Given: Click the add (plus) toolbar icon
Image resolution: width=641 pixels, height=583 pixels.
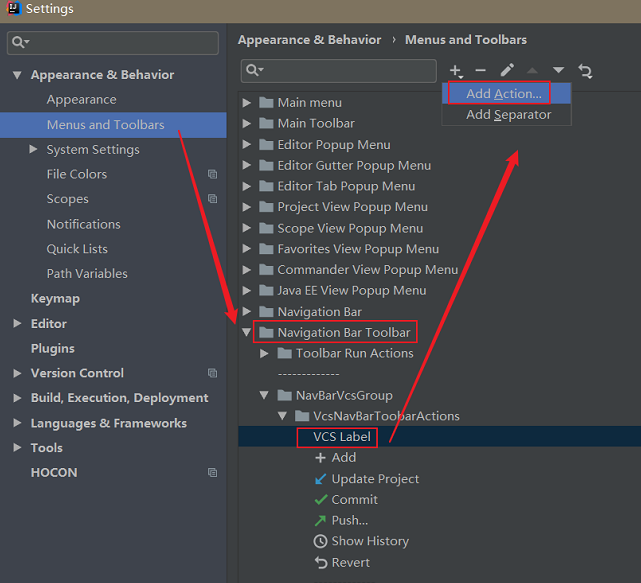Looking at the screenshot, I should click(456, 71).
